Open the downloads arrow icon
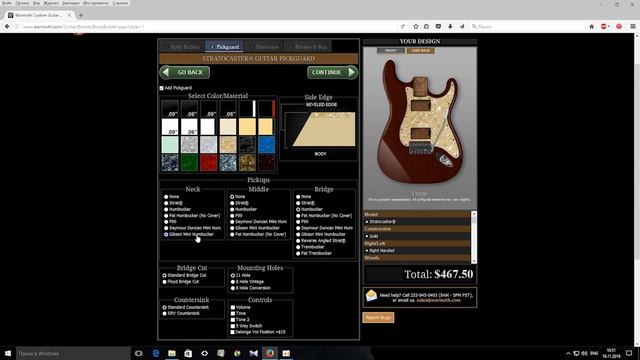640x360 pixels. pos(450,26)
